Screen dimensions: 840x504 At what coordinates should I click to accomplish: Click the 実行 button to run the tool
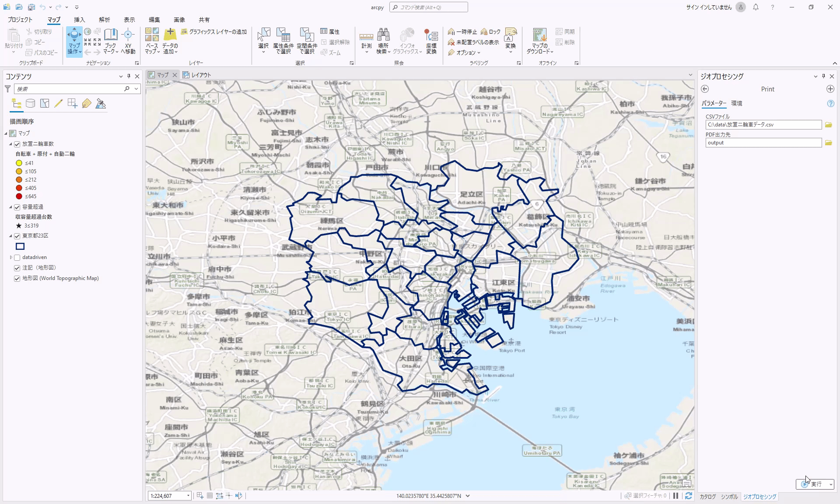(x=813, y=484)
